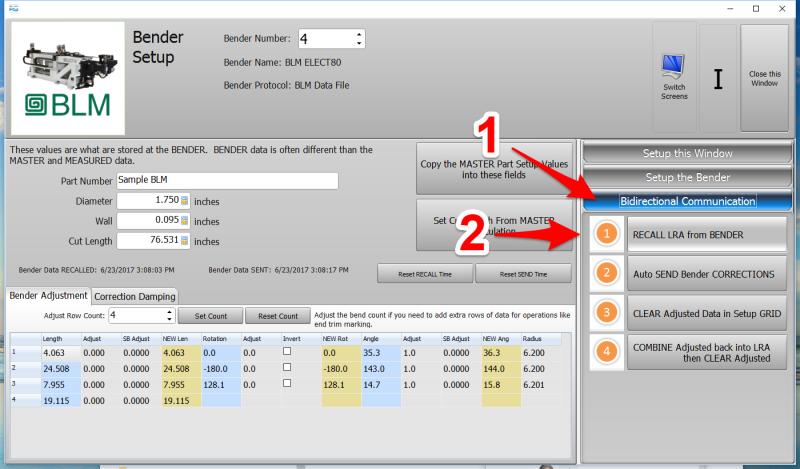Click Auto SEND Bender CORRECTIONS button
Viewport: 800px width, 469px height.
click(x=707, y=274)
